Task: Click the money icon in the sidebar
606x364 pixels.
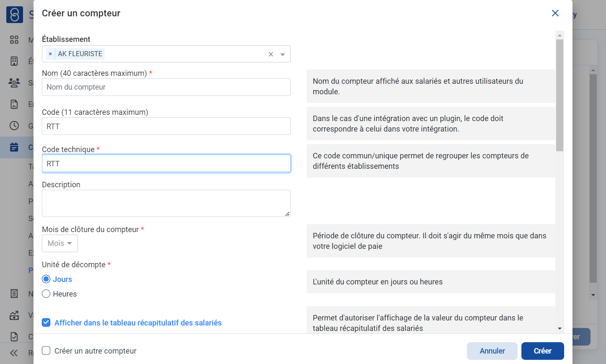Action: pyautogui.click(x=14, y=315)
